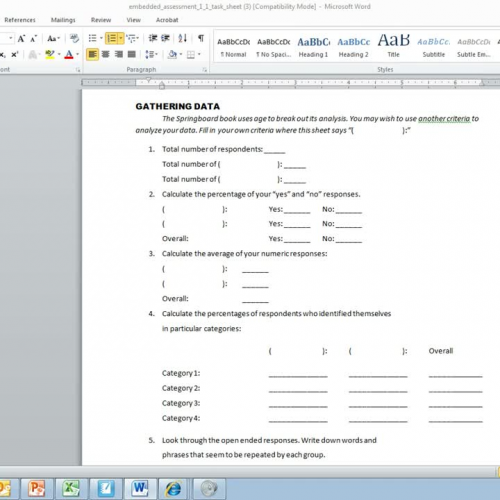
Task: Open the Borders dropdown arrow
Action: click(x=199, y=54)
